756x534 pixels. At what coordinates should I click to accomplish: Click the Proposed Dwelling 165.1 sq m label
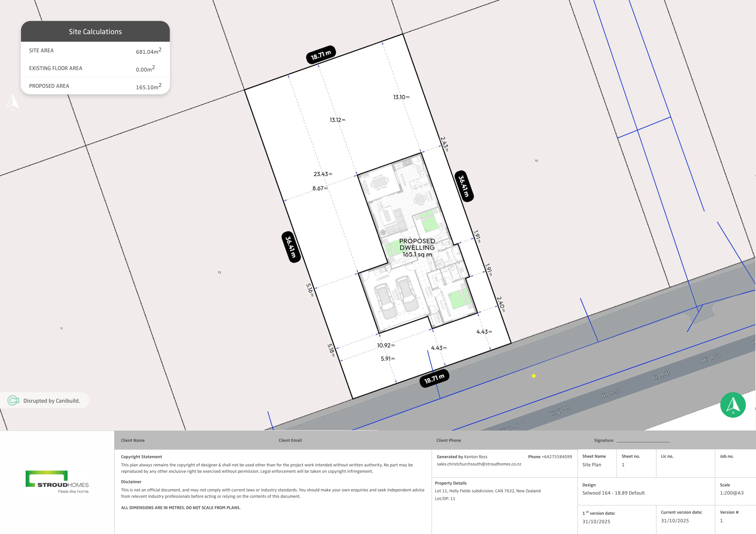[x=417, y=248]
